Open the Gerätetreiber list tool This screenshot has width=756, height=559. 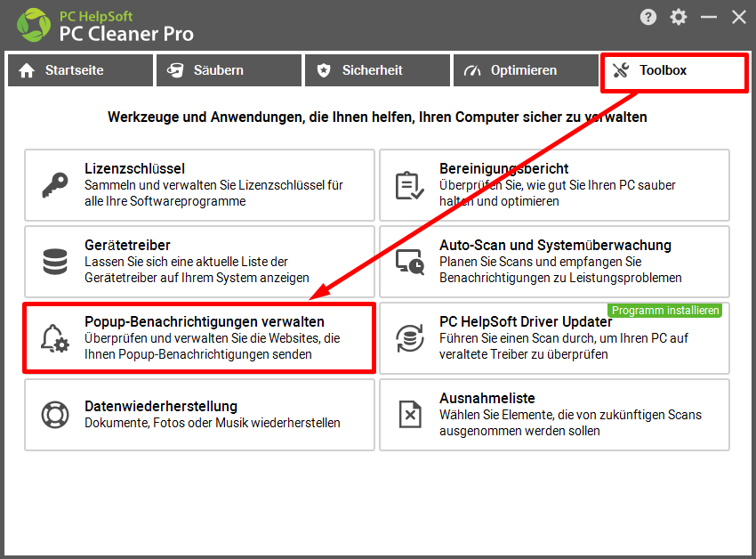point(199,262)
